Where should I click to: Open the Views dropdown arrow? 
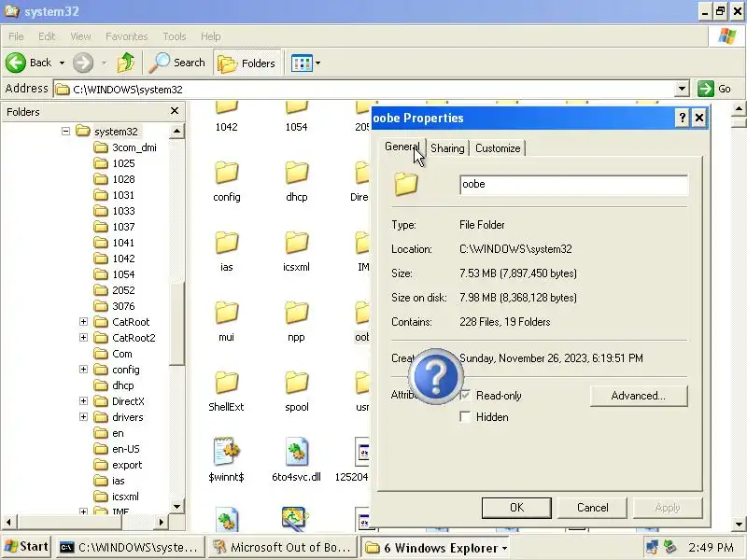pos(317,63)
